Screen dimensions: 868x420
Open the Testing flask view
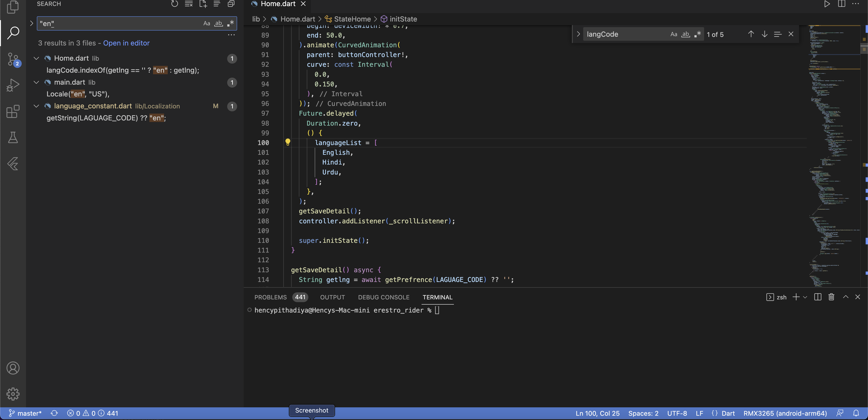(13, 138)
